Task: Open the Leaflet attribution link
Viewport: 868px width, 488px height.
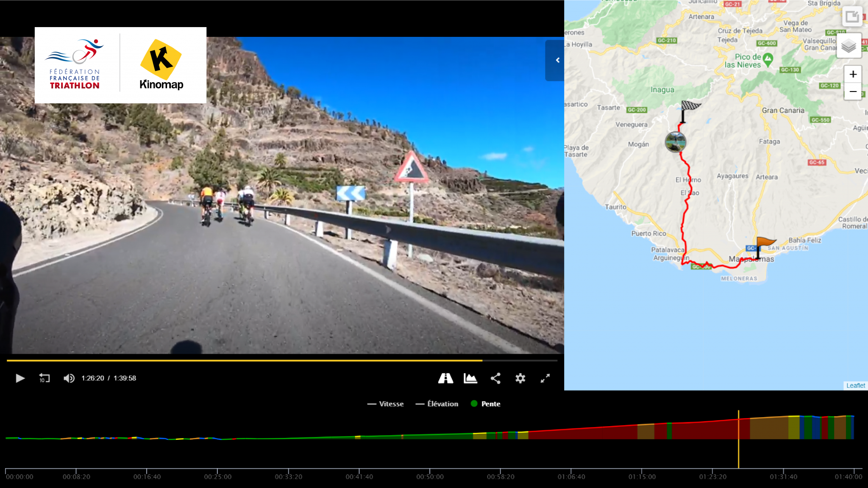Action: coord(856,385)
